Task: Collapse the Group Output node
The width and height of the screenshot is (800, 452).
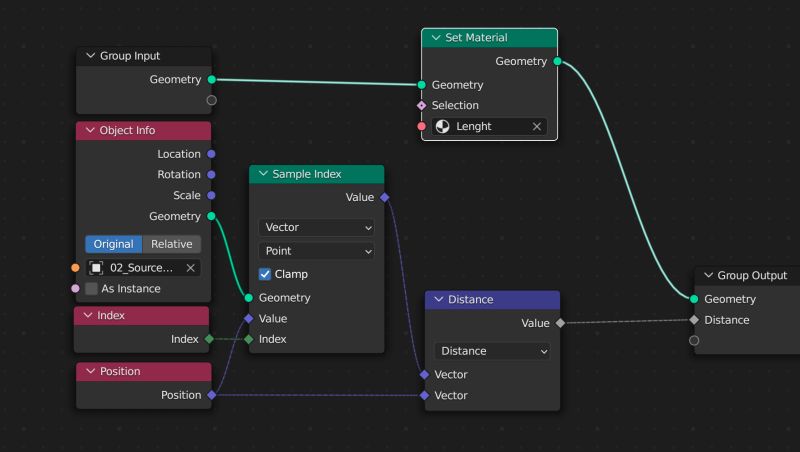Action: point(708,275)
